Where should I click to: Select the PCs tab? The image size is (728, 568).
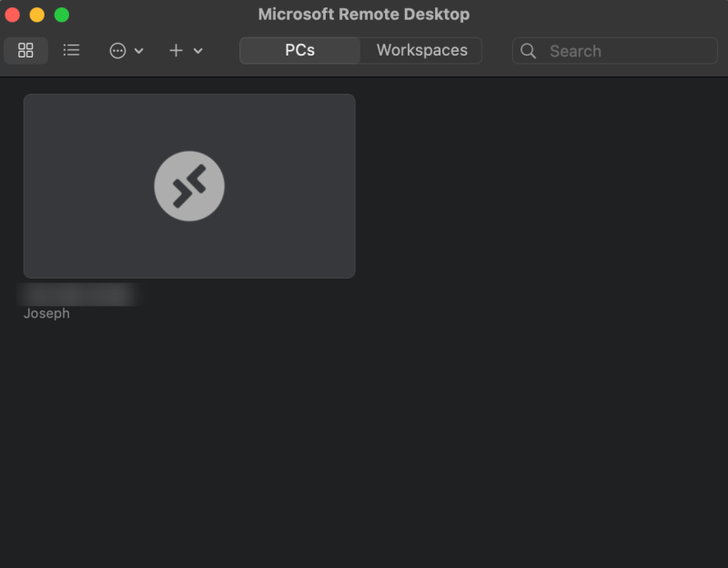coord(299,50)
